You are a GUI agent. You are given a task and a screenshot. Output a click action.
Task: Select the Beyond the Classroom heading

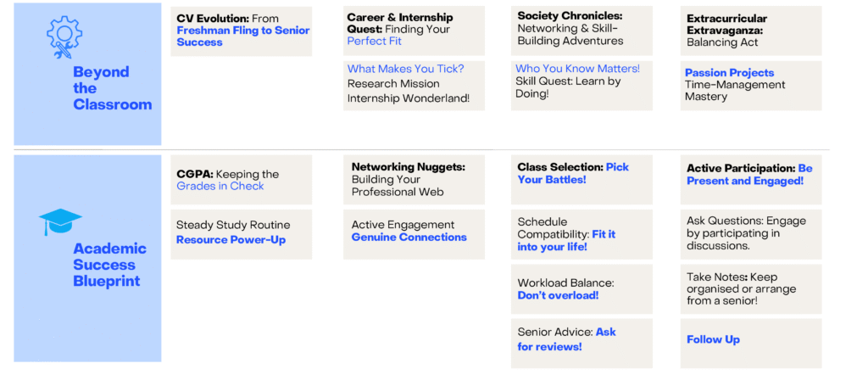(112, 88)
